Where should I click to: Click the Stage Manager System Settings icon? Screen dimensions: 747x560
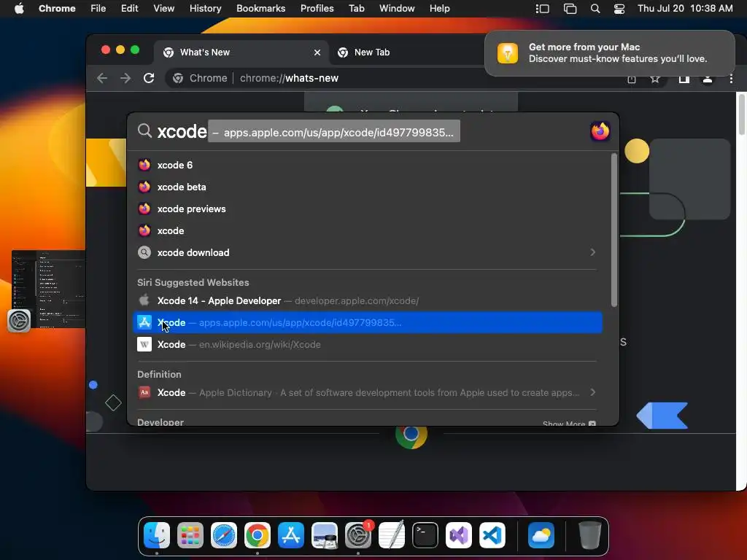click(x=19, y=321)
